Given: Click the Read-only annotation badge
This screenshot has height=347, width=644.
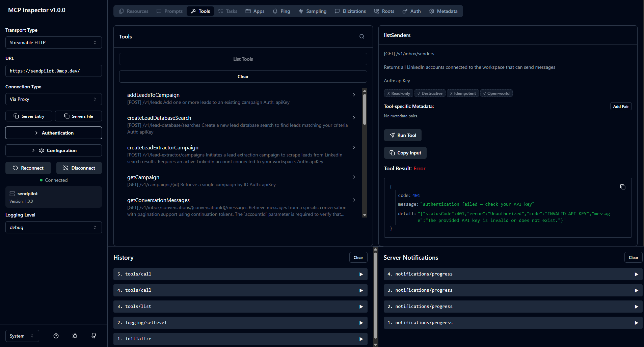Looking at the screenshot, I should (398, 93).
